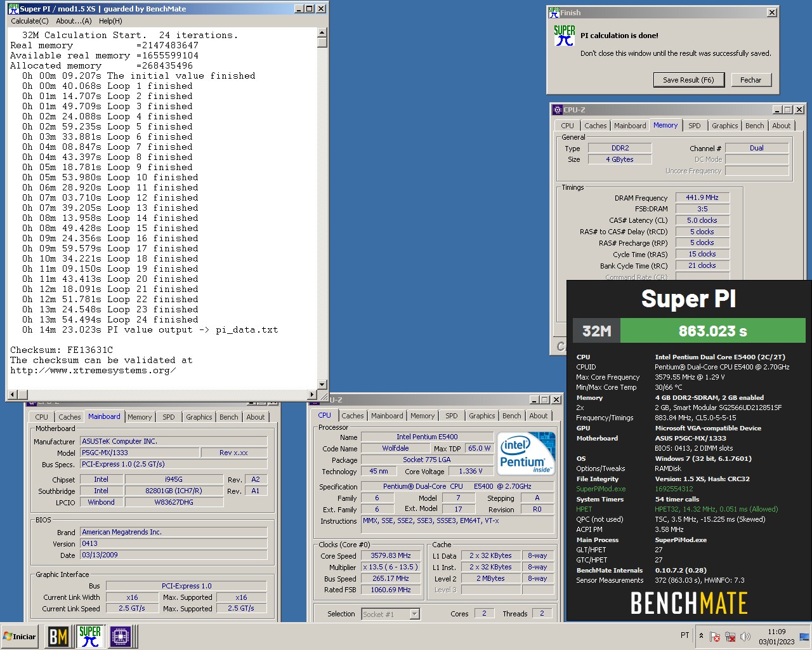Click the P5GC-MX/1333 model field
This screenshot has width=812, height=650.
[139, 453]
